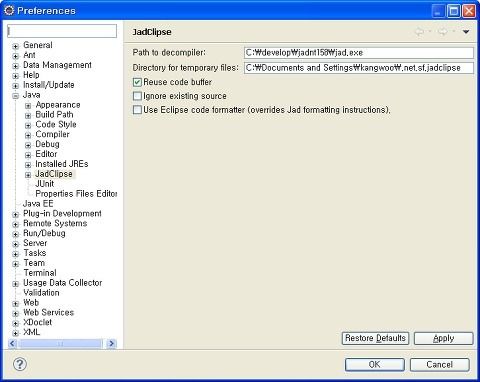
Task: Focus the filter text search field
Action: click(x=62, y=31)
